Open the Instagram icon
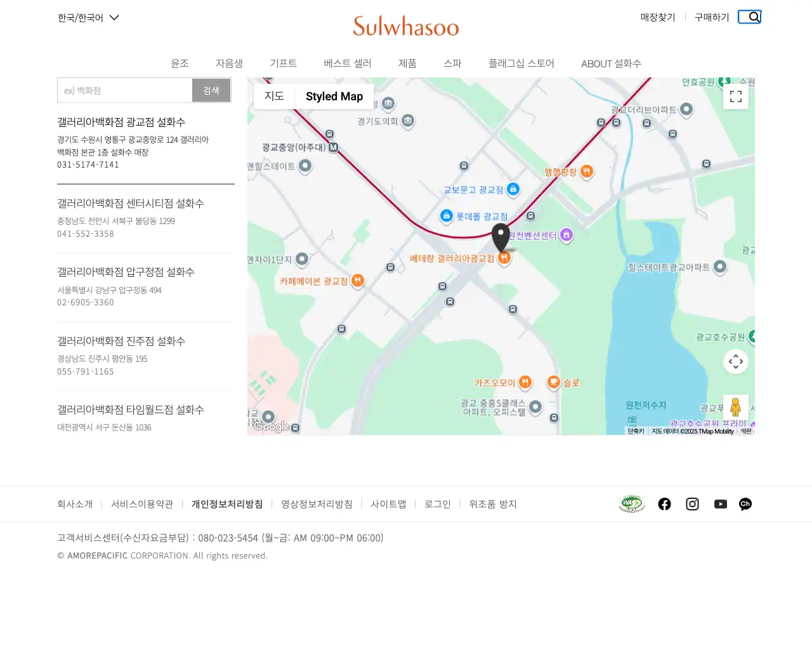Viewport: 812px width, 650px height. 692,504
